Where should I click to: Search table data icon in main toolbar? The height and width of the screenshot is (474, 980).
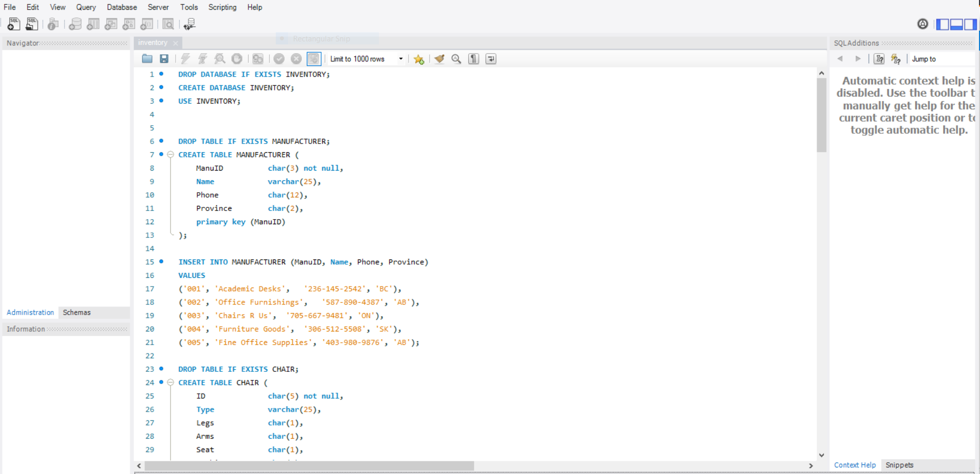168,24
